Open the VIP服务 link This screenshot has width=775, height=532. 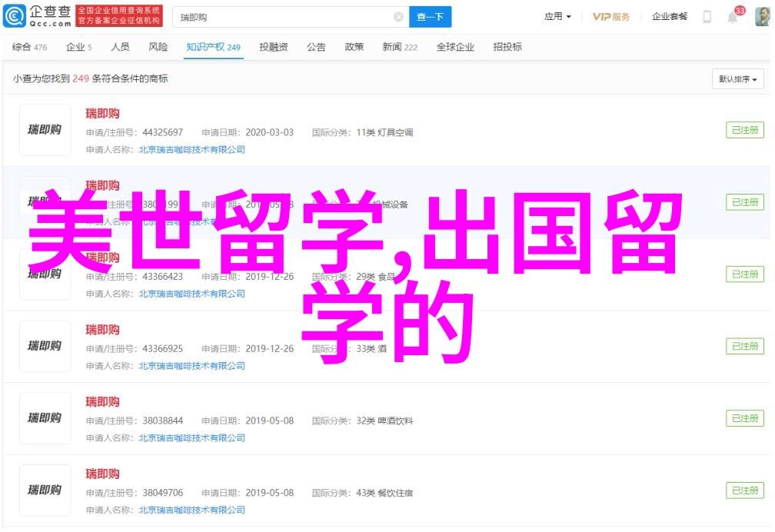(x=611, y=17)
